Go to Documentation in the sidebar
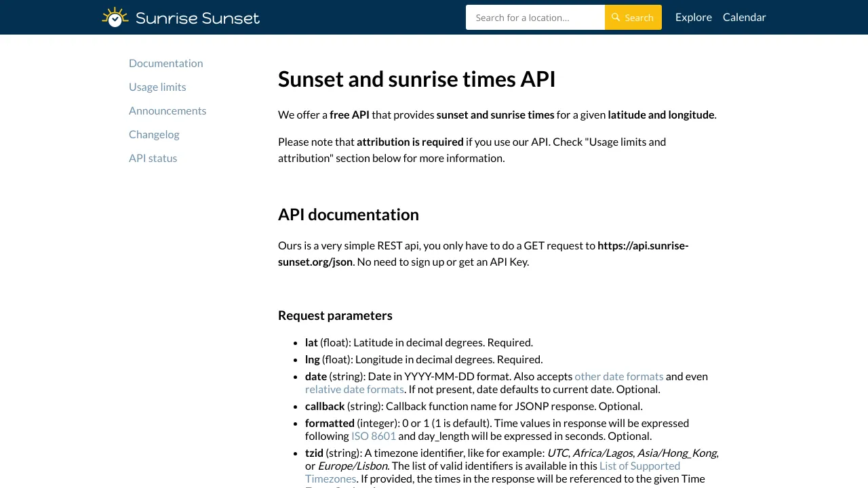Viewport: 868px width, 488px height. point(166,63)
